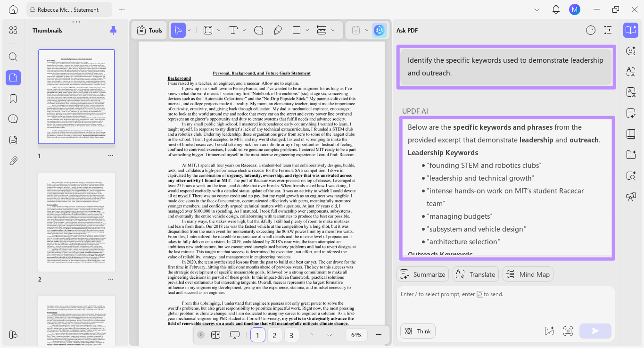Expand the text tool dropdown arrow
This screenshot has width=644, height=348.
tap(244, 30)
